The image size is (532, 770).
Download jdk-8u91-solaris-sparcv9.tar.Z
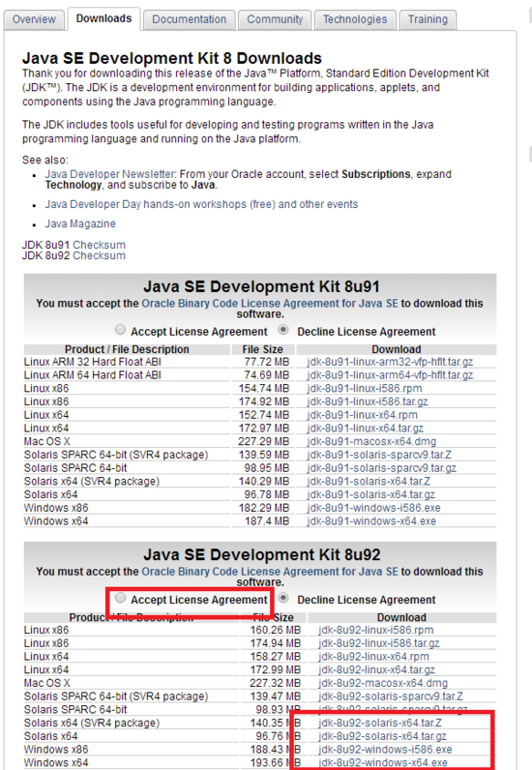coord(379,455)
